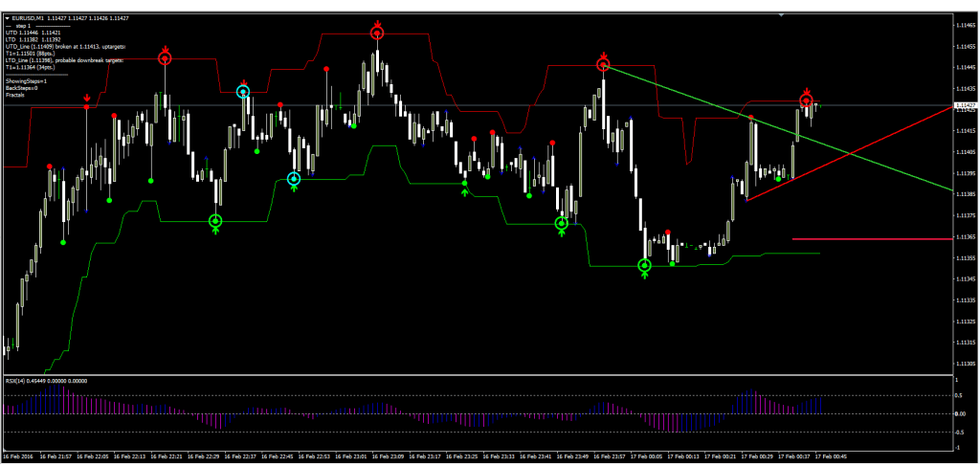This screenshot has height=466, width=980.
Task: Select the leftmost green circled low marker
Action: click(215, 220)
